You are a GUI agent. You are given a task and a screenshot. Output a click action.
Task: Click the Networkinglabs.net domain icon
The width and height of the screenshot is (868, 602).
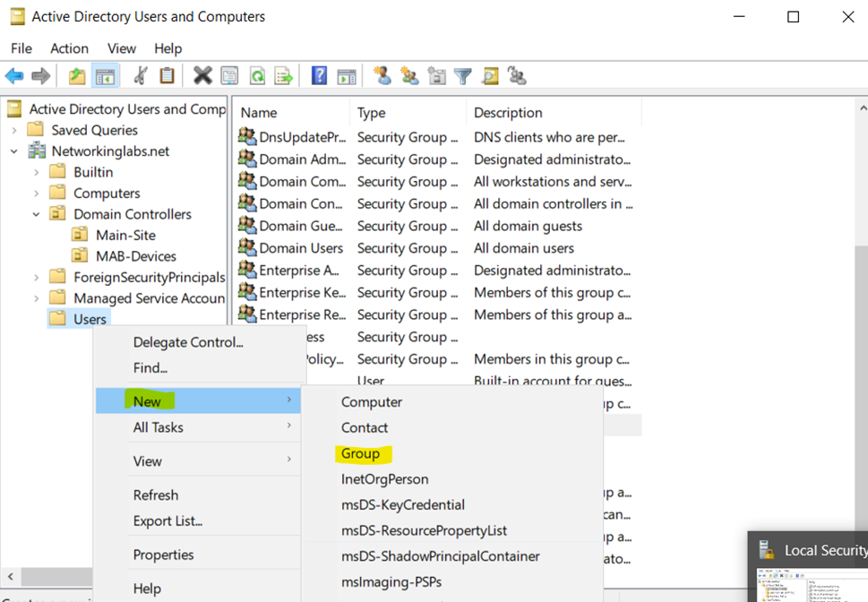point(37,150)
